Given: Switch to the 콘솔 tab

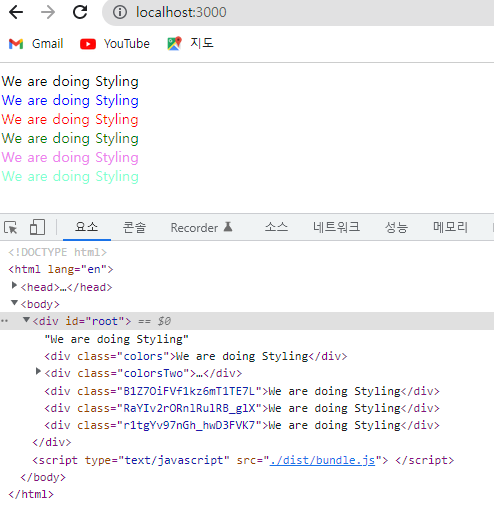Looking at the screenshot, I should (134, 227).
